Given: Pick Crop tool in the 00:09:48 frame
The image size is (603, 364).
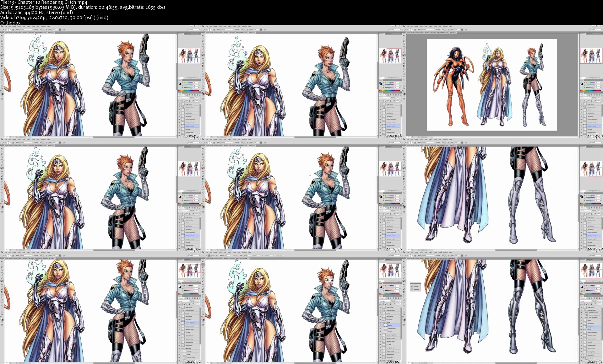Looking at the screenshot, I should [203, 46].
